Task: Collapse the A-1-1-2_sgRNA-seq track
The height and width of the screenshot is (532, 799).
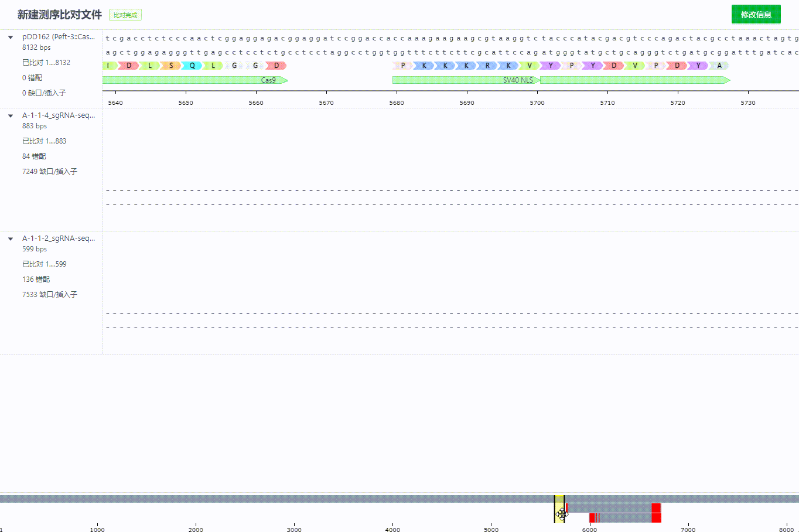Action: tap(11, 239)
